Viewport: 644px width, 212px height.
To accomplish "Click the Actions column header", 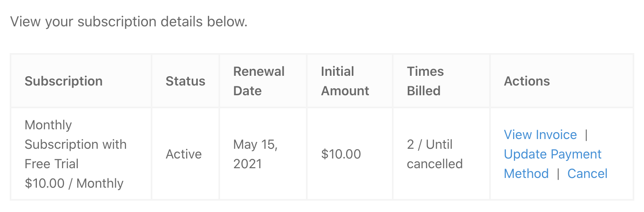I will pos(527,81).
